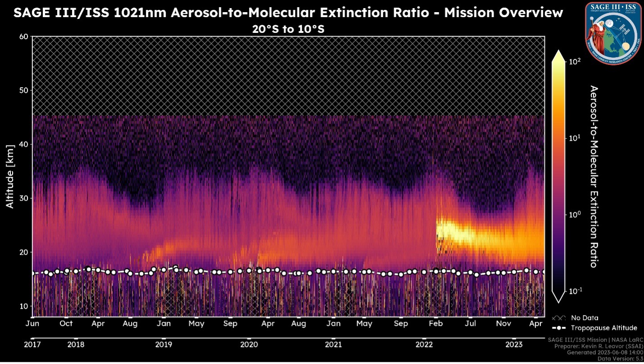
Task: Click the Oct month tick label
Action: click(66, 324)
